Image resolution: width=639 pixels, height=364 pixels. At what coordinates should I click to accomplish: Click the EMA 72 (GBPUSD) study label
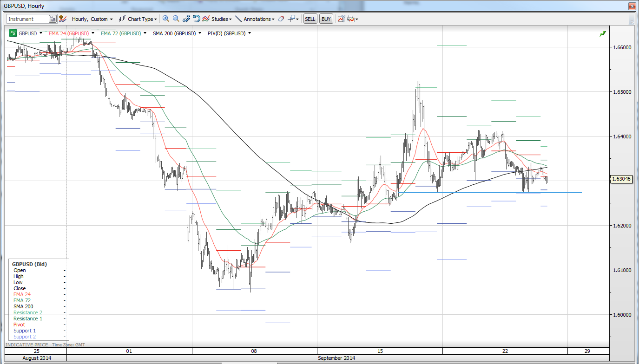pyautogui.click(x=121, y=33)
